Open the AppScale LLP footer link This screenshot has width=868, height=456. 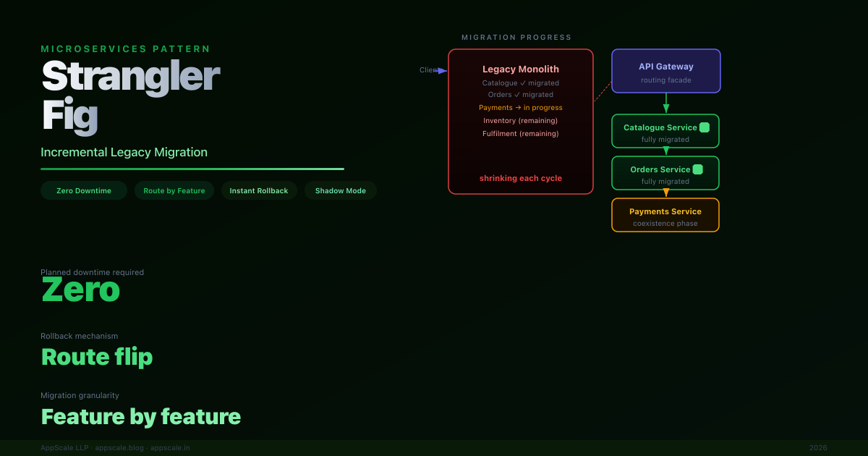[64, 448]
